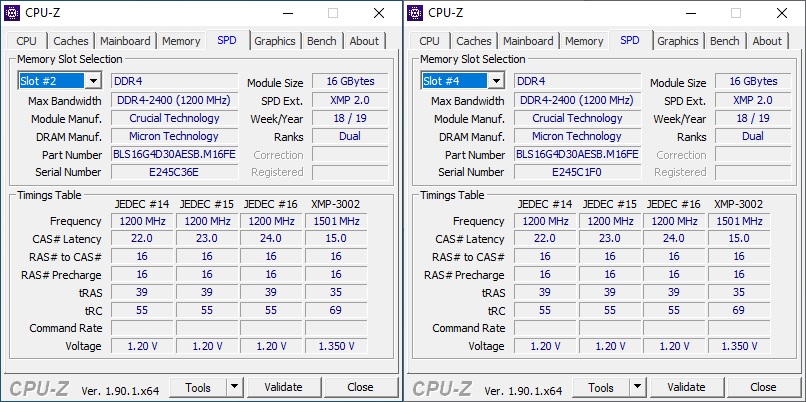
Task: Open Tools dropdown arrow in the right window
Action: coord(637,387)
